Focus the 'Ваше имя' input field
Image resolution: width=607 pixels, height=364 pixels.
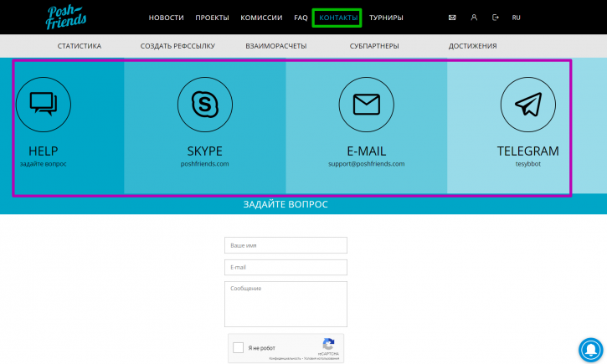[x=285, y=245]
